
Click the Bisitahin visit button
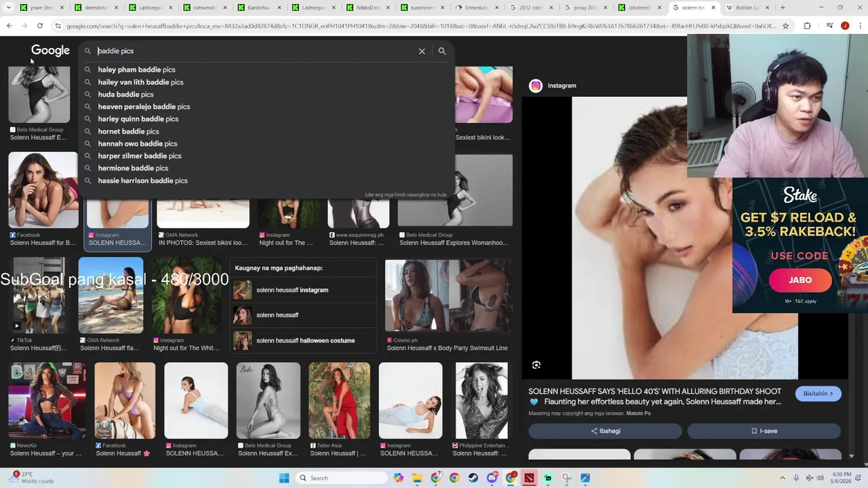818,394
